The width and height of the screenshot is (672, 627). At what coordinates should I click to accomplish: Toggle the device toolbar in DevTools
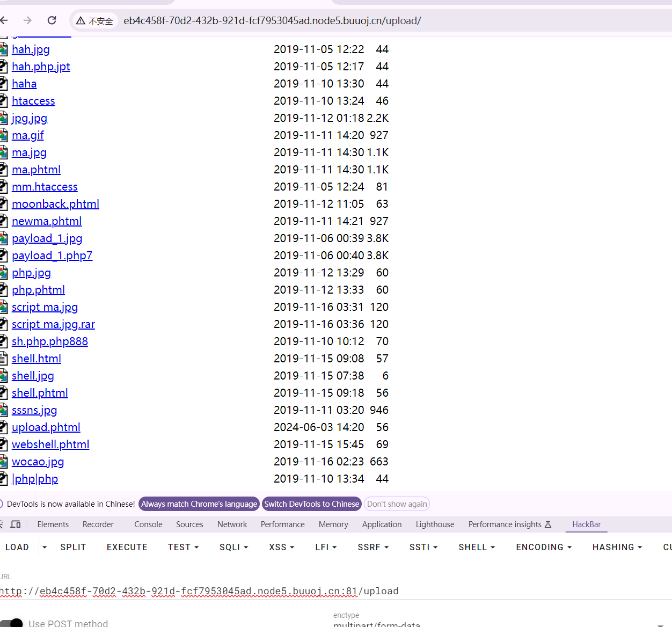[x=16, y=524]
